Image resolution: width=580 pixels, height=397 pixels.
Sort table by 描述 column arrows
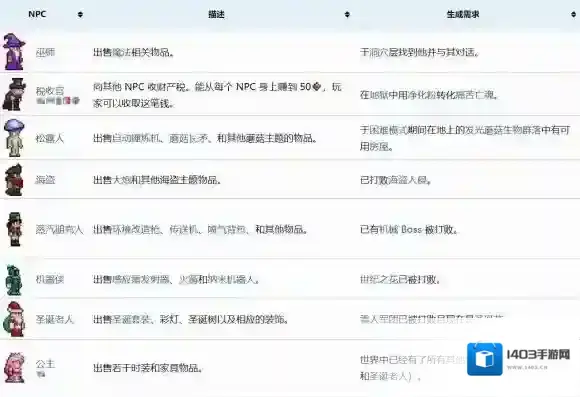347,14
